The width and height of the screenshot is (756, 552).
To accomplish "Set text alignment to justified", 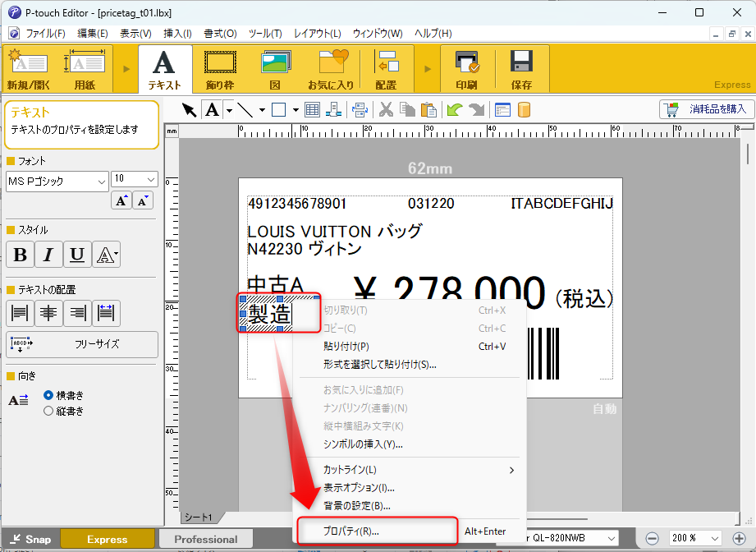I will (x=106, y=313).
